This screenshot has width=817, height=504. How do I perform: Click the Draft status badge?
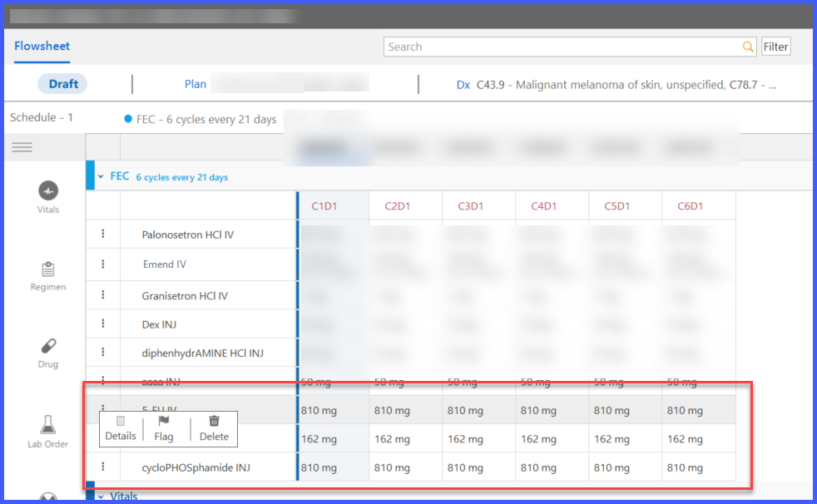[x=63, y=84]
